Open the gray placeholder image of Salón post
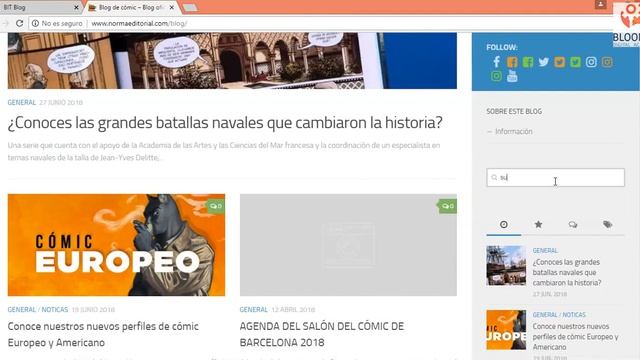Image resolution: width=640 pixels, height=360 pixels. [348, 245]
